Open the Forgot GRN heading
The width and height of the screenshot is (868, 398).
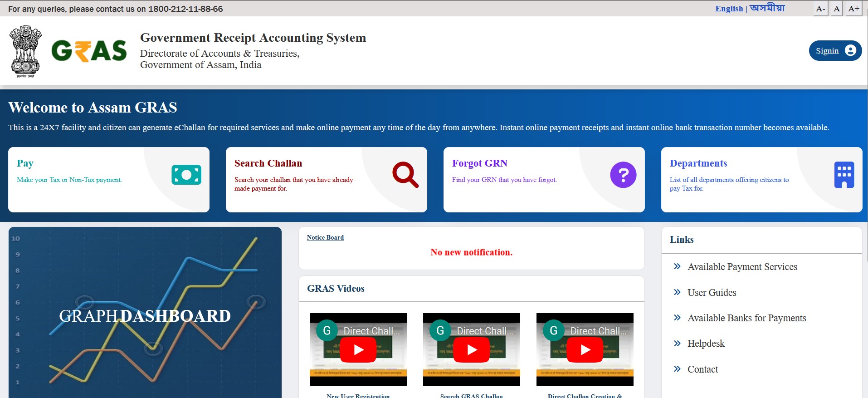tap(480, 163)
